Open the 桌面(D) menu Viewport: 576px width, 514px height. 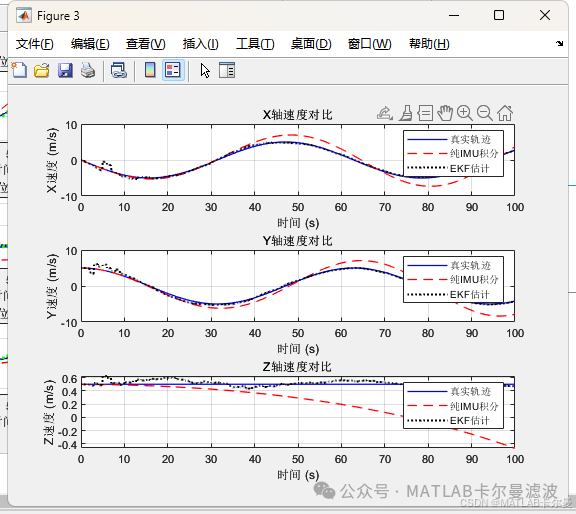[x=311, y=44]
